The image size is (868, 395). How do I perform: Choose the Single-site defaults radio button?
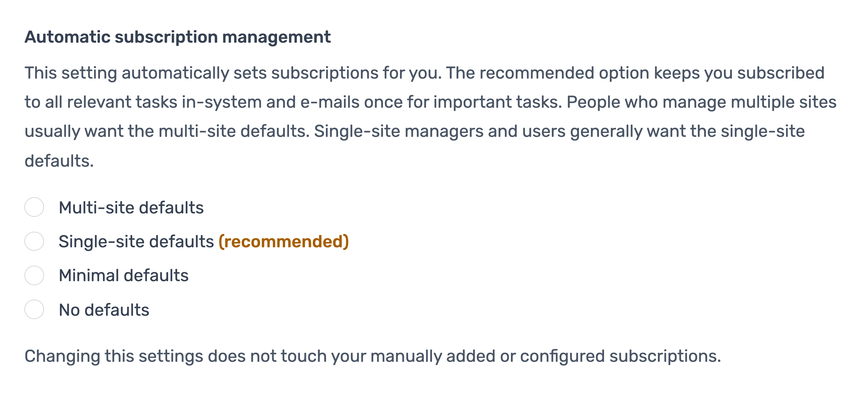pos(34,241)
